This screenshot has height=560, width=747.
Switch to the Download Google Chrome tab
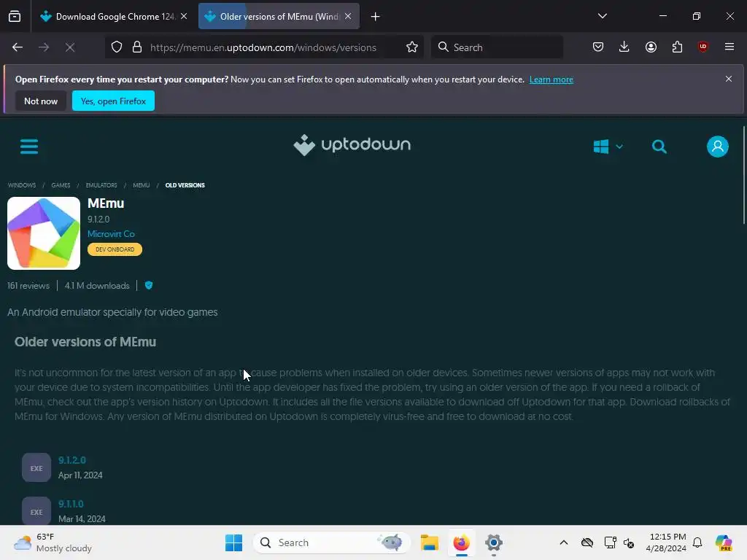click(x=113, y=16)
